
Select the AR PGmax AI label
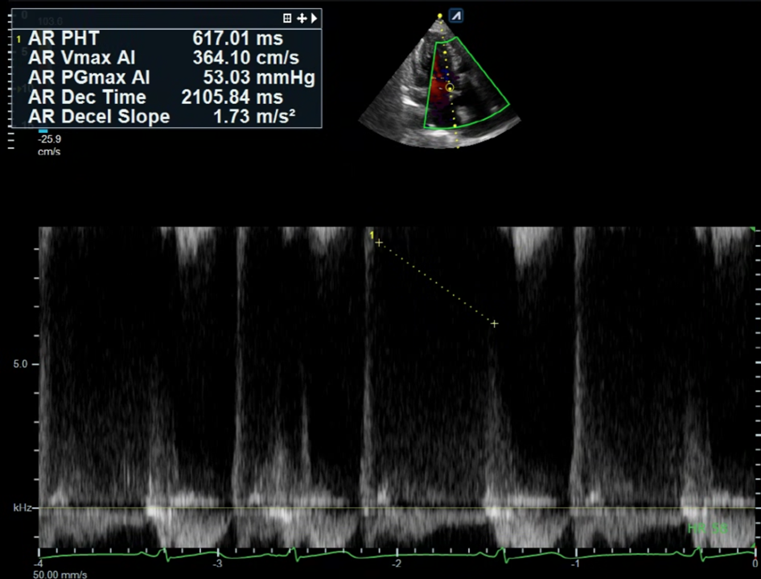89,77
